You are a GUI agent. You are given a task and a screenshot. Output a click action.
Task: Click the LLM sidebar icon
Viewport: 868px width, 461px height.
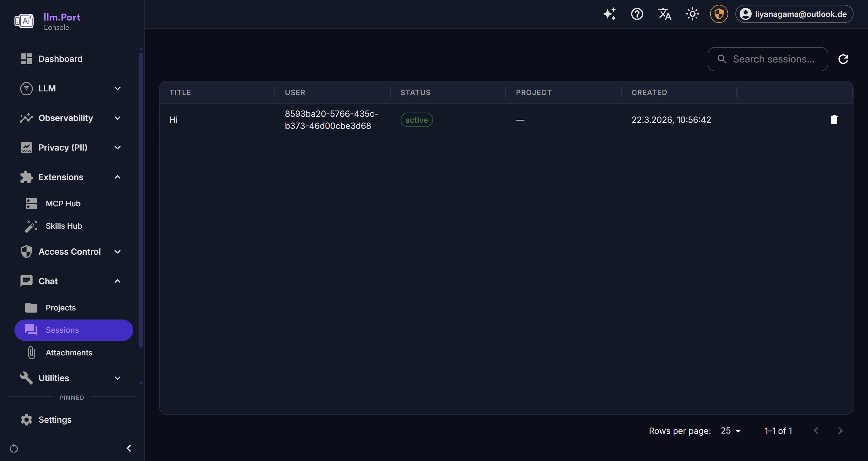[x=26, y=88]
